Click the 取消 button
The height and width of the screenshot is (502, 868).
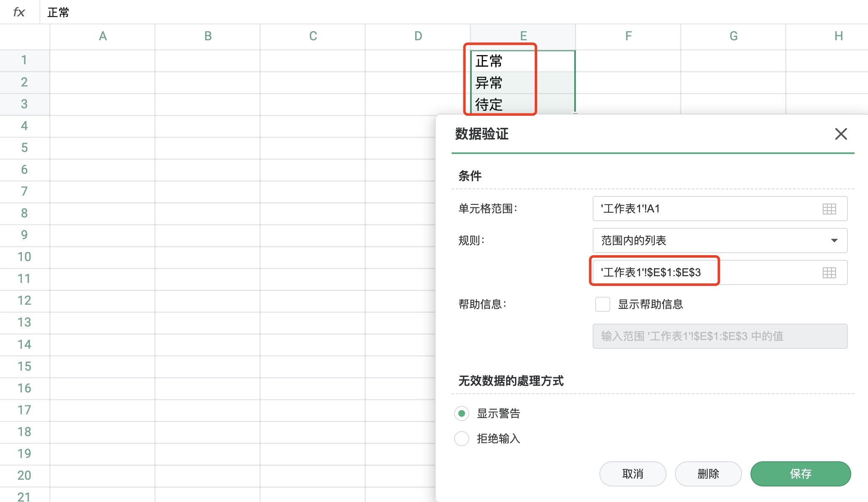click(x=633, y=474)
